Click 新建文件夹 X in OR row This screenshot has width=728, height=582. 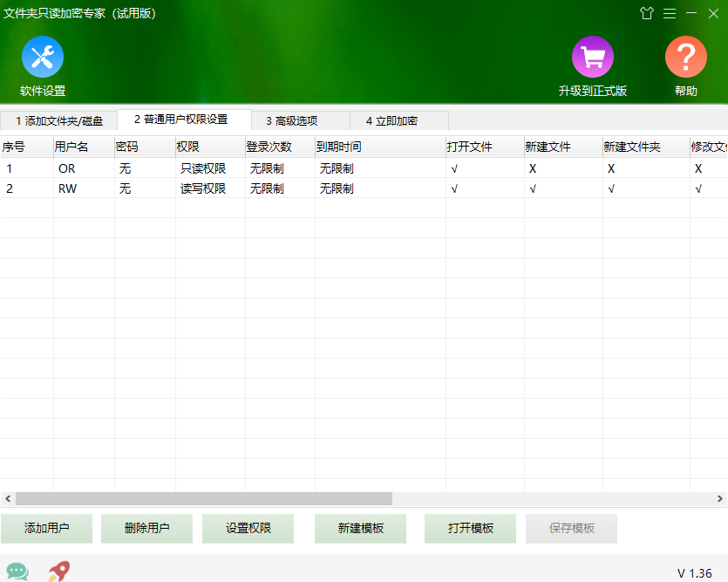coord(611,168)
